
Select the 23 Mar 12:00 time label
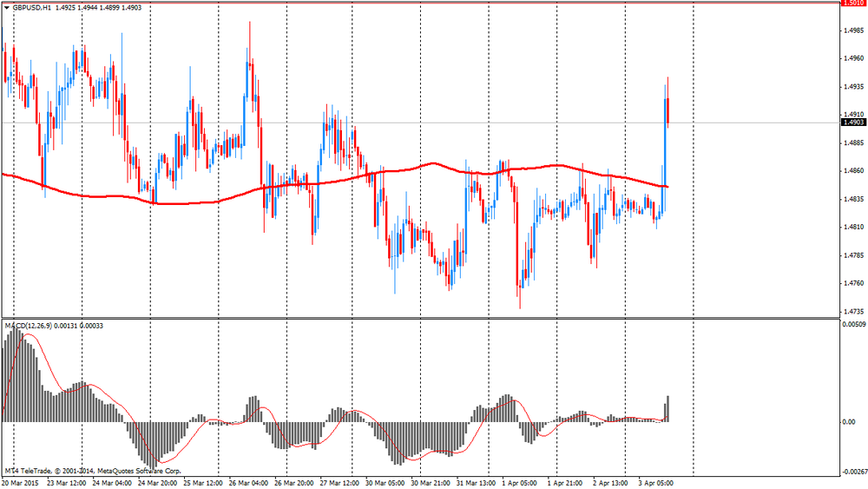pyautogui.click(x=65, y=482)
